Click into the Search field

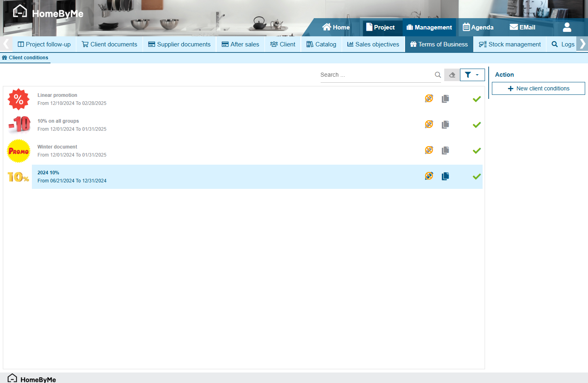tap(376, 75)
